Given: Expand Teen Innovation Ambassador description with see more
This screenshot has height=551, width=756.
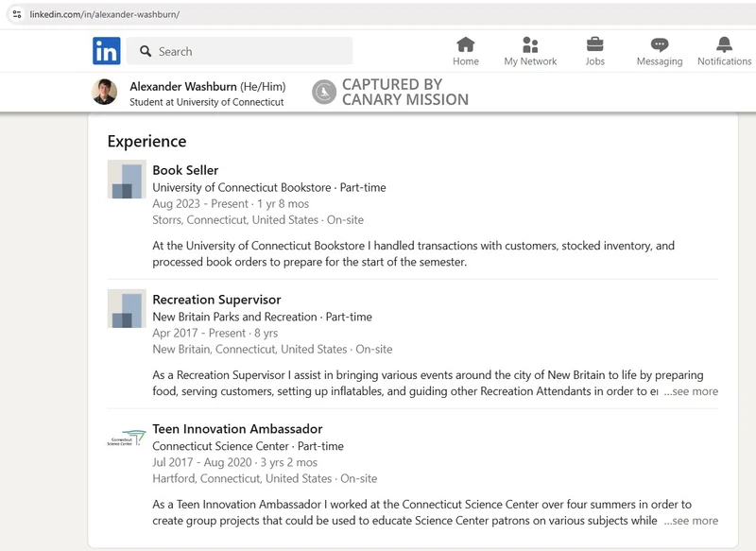Looking at the screenshot, I should point(691,521).
